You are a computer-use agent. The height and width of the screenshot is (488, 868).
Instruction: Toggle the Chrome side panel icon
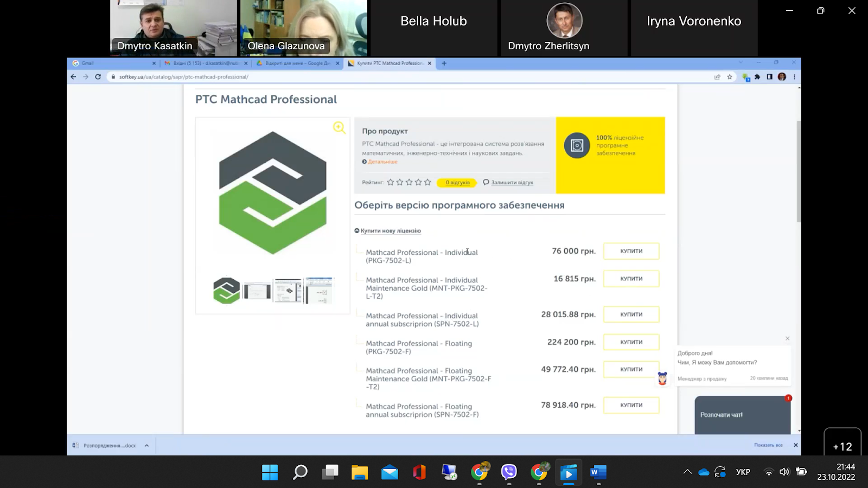pos(769,77)
